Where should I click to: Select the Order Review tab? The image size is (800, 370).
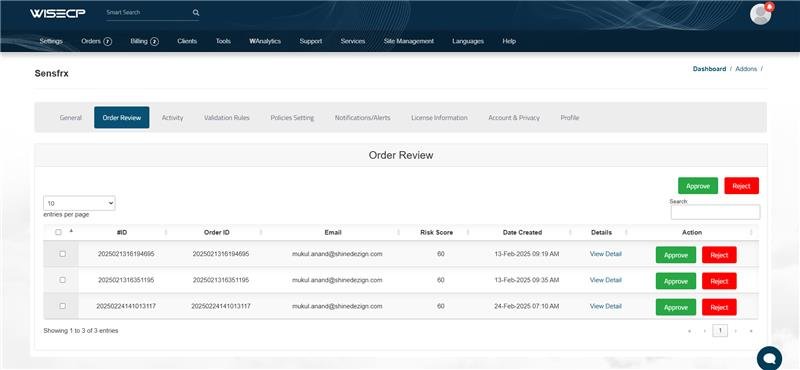121,117
